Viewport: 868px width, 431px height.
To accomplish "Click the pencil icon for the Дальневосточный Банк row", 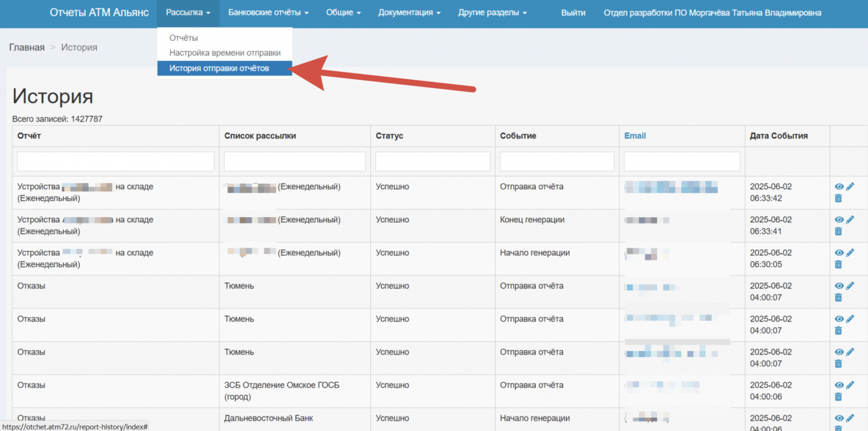I will 850,419.
